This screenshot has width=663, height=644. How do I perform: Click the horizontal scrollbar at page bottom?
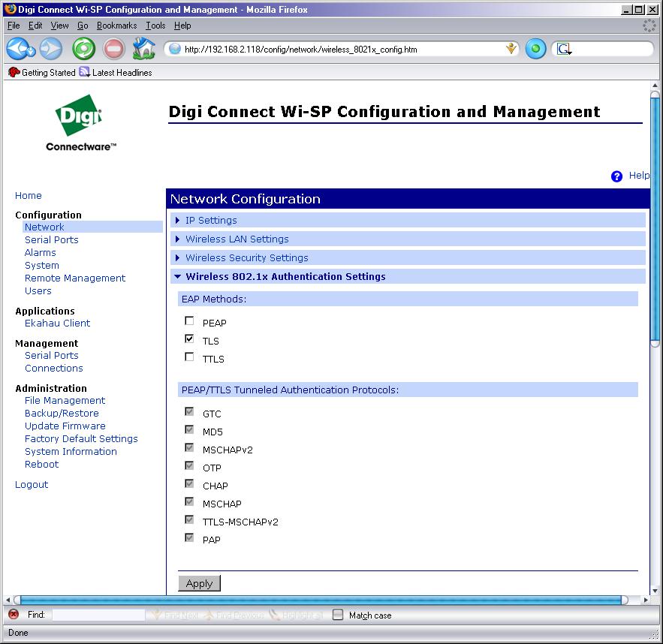pos(323,600)
